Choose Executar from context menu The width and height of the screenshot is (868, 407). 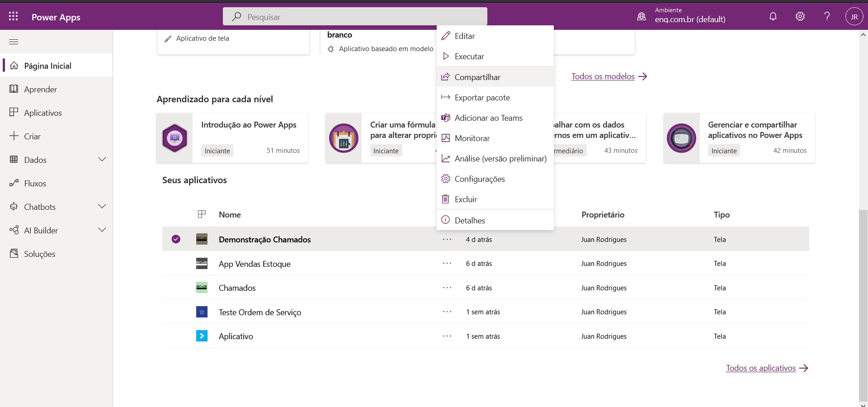[x=495, y=57]
